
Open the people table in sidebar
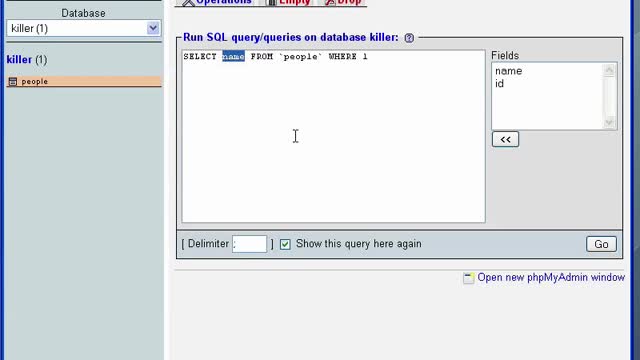point(35,82)
